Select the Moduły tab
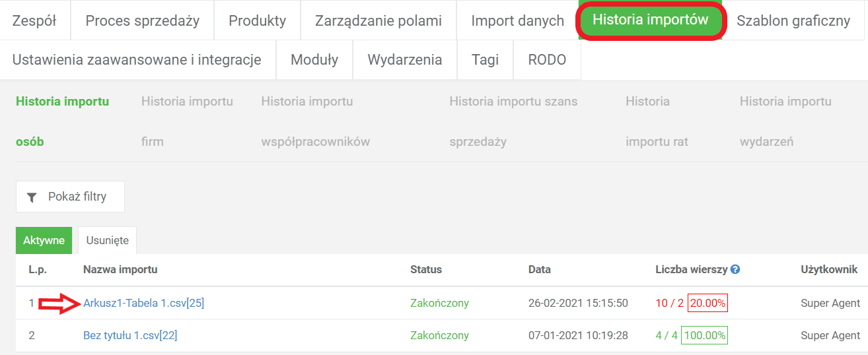This screenshot has width=868, height=355. (314, 60)
